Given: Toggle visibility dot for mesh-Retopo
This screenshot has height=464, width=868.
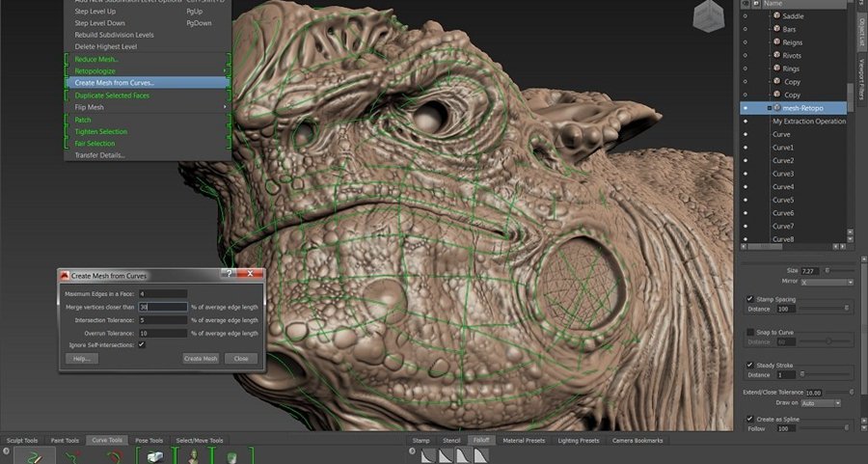Looking at the screenshot, I should point(746,107).
